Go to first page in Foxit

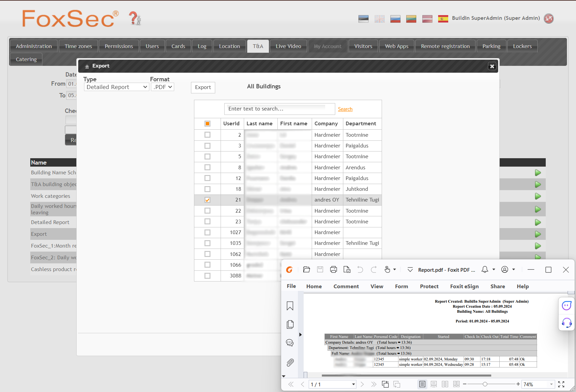291,384
